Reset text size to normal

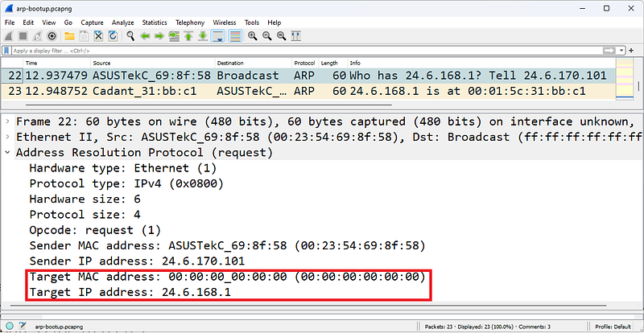click(281, 36)
